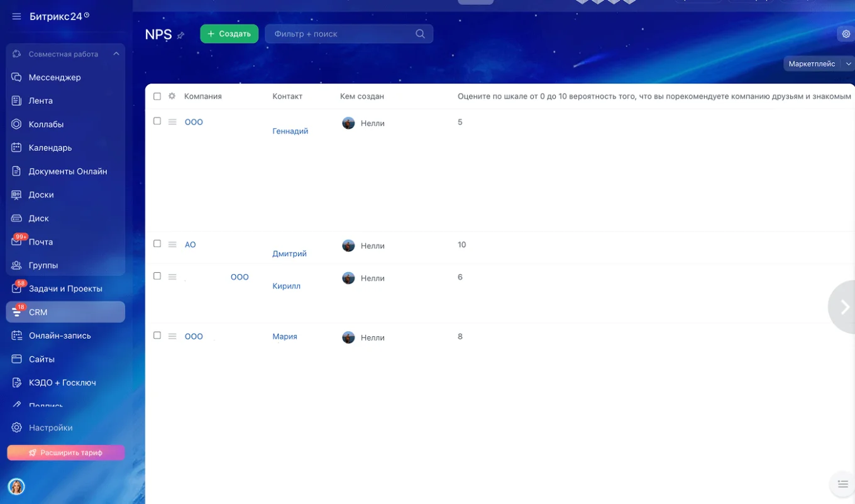Pin the NPS page with the pin icon
855x504 pixels.
tap(181, 35)
